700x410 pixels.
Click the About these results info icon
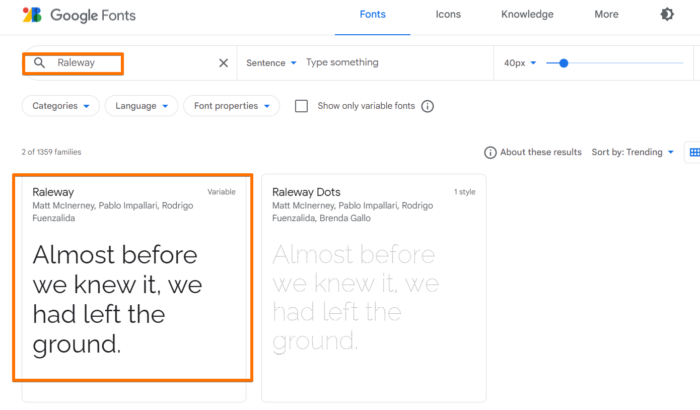[490, 152]
